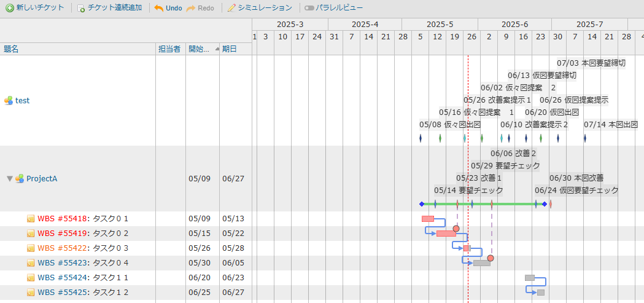Open ticket link WBS #55423
This screenshot has width=644, height=303.
click(63, 263)
